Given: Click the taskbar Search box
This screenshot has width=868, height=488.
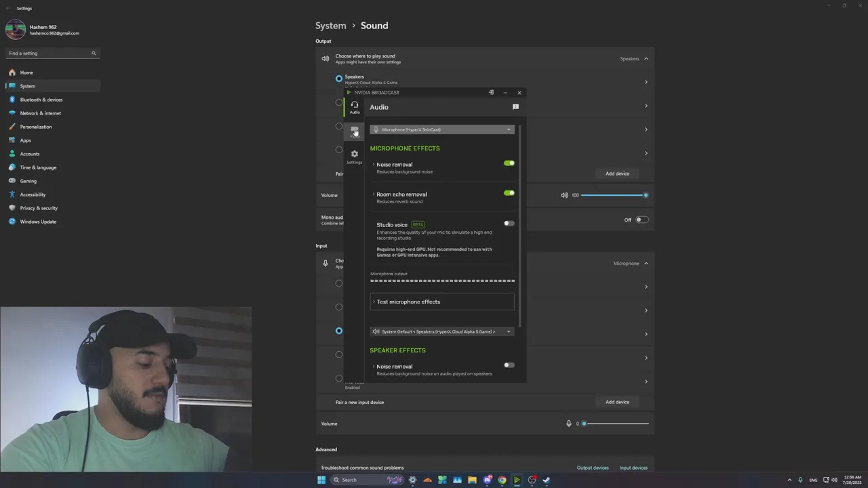Looking at the screenshot, I should [368, 480].
